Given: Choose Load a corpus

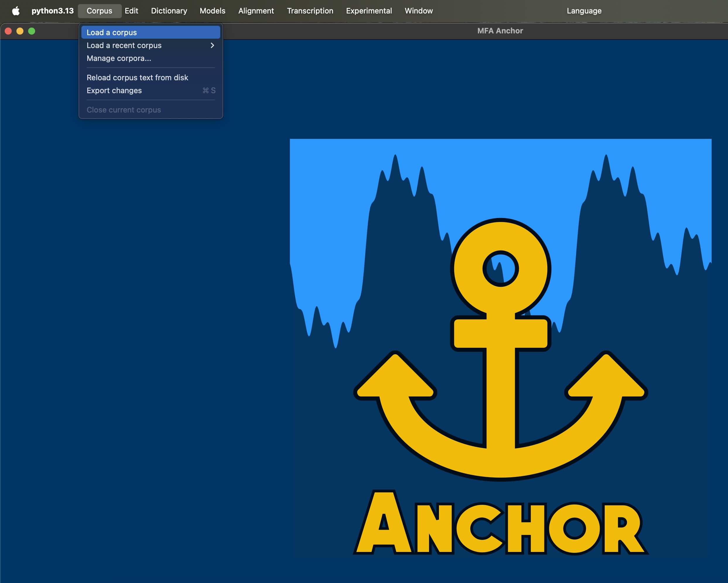Looking at the screenshot, I should (151, 33).
